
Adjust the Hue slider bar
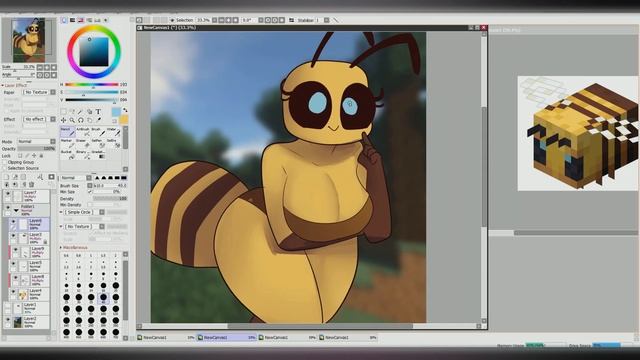[91, 84]
